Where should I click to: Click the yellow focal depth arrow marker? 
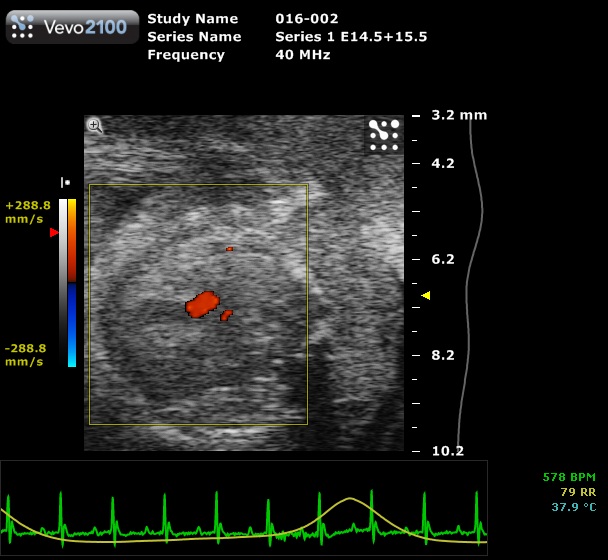(426, 296)
